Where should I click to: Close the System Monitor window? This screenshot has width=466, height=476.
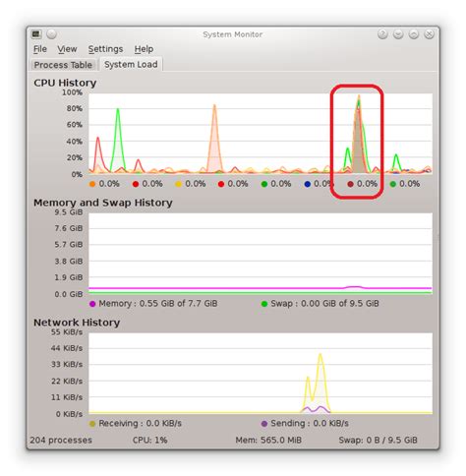coord(429,34)
